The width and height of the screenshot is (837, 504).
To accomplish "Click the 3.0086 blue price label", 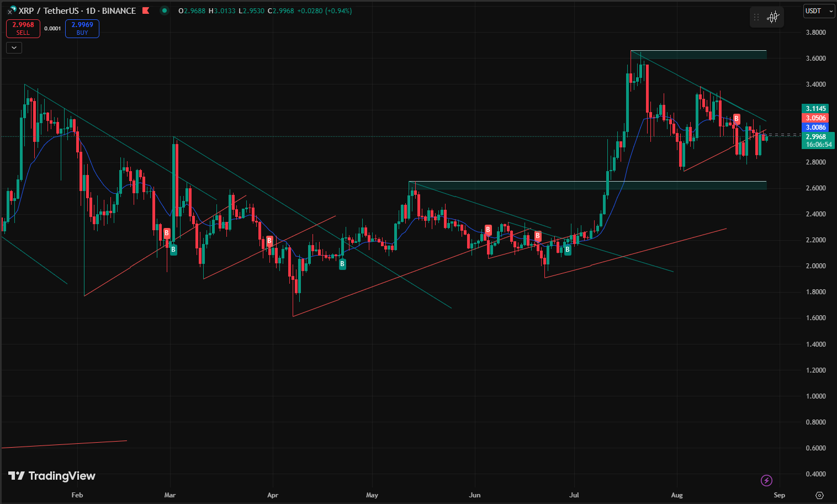I will click(815, 128).
